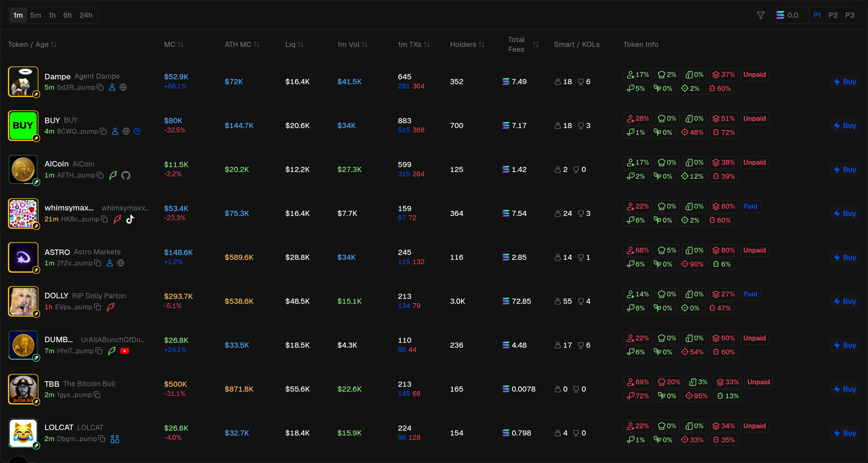Buy the DOLLY token
Screen dimensions: 868x463
click(845, 301)
